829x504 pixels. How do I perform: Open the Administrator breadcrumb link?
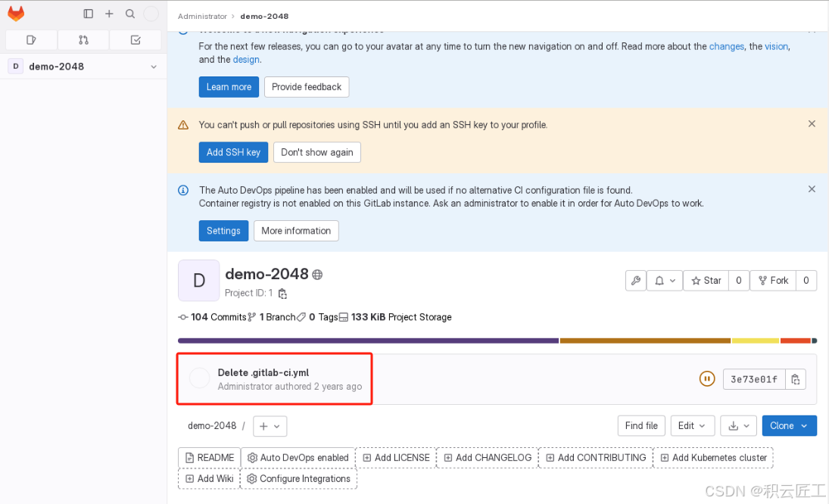pyautogui.click(x=202, y=17)
